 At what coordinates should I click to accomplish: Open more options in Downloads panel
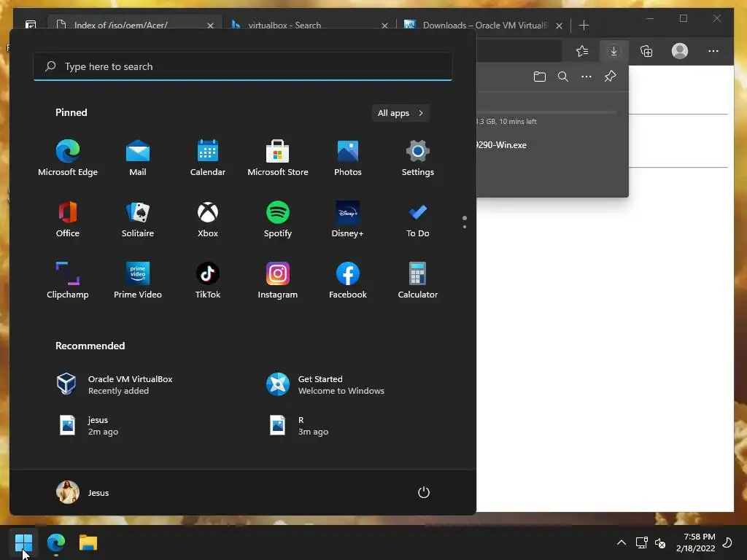[x=587, y=77]
